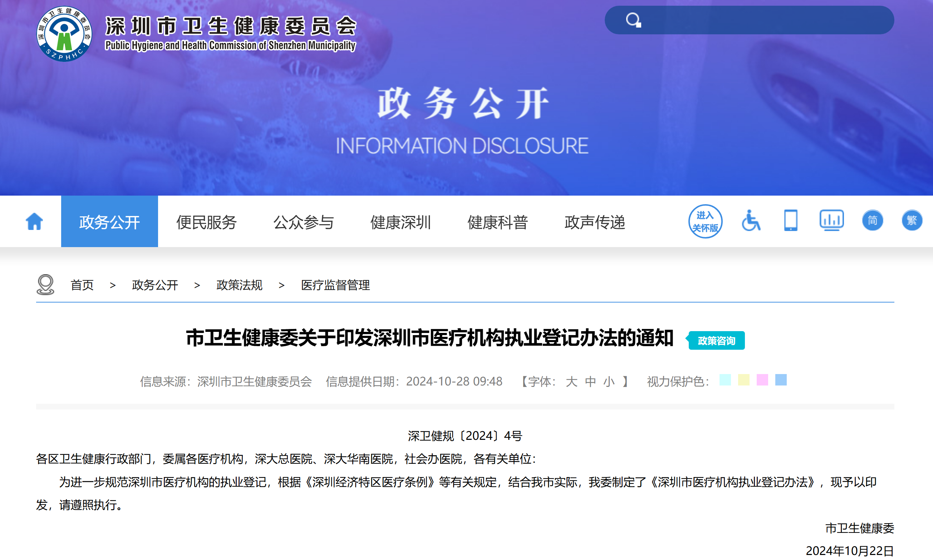The width and height of the screenshot is (933, 560).
Task: Click the INFORMATION DISCLOSURE banner text
Action: coord(462,146)
